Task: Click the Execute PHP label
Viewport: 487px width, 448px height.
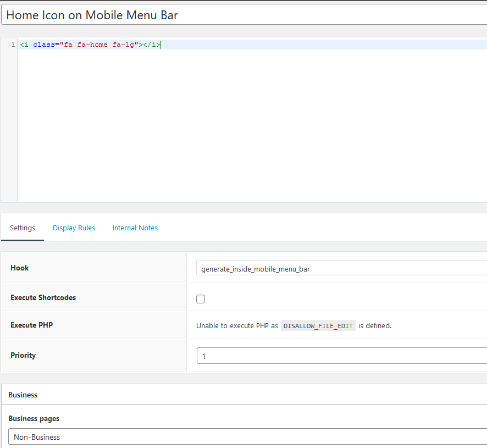Action: coord(32,325)
